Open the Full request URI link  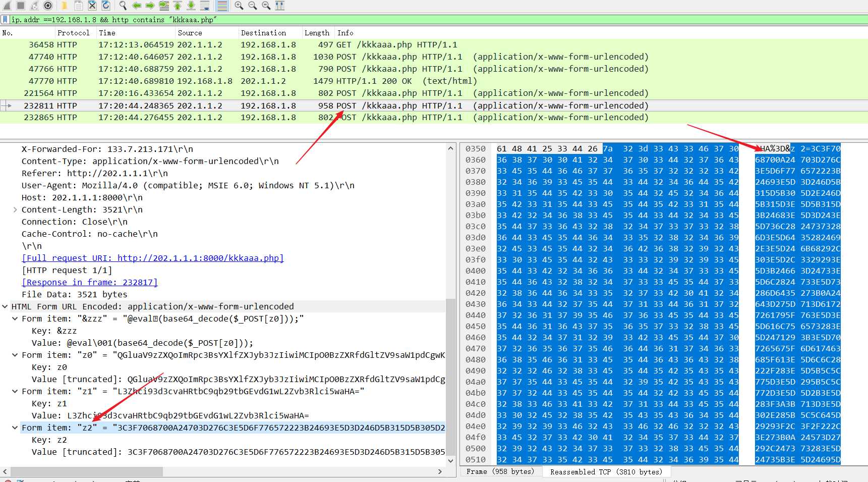click(153, 258)
